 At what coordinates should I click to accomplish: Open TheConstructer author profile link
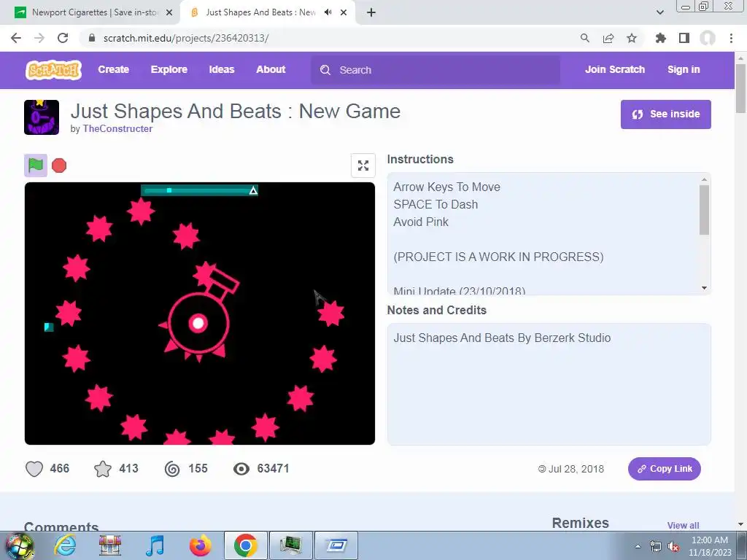(x=117, y=128)
